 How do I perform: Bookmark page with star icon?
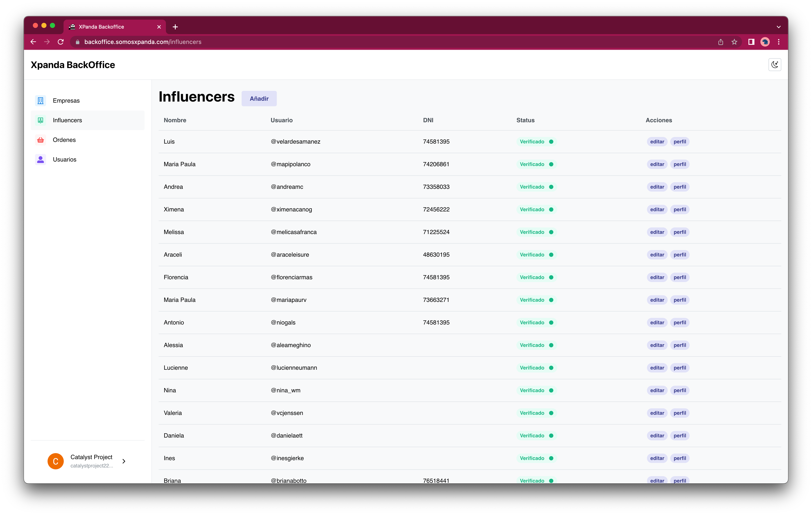pos(734,42)
